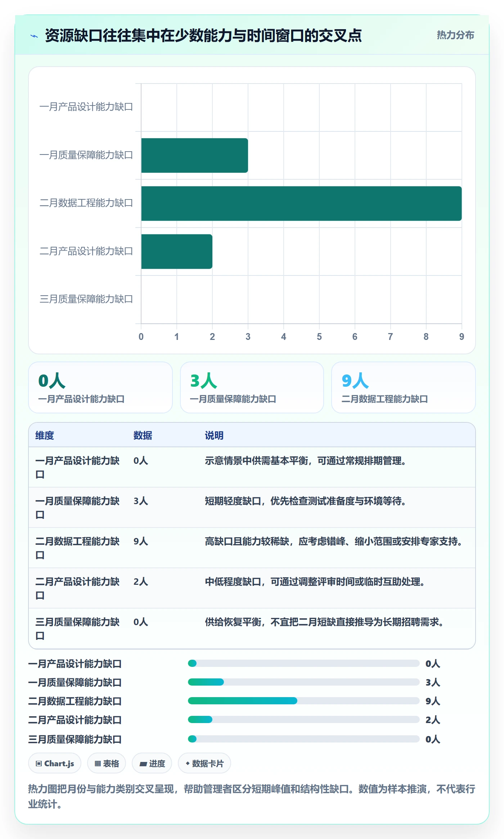The image size is (504, 839).
Task: Click the 进度 tag chip
Action: [x=152, y=763]
